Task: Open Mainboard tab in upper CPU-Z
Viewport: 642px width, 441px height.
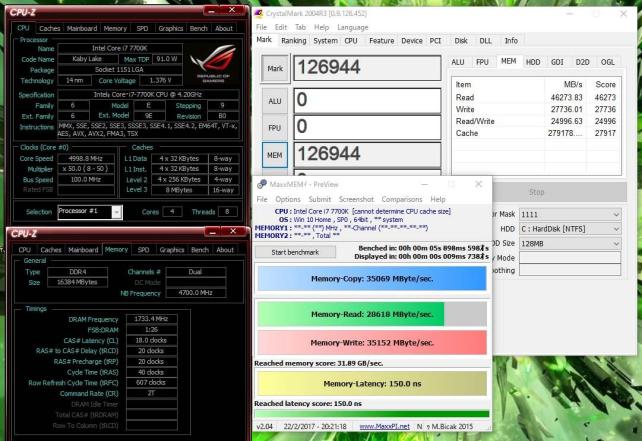Action: (82, 28)
